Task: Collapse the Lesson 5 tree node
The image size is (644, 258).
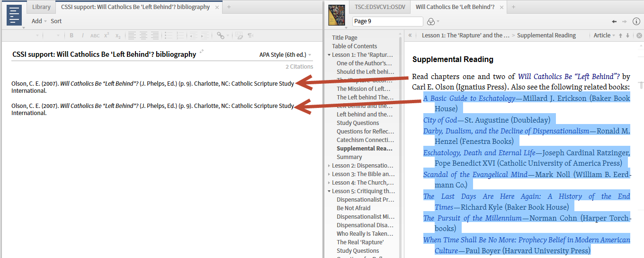Action: (x=329, y=191)
